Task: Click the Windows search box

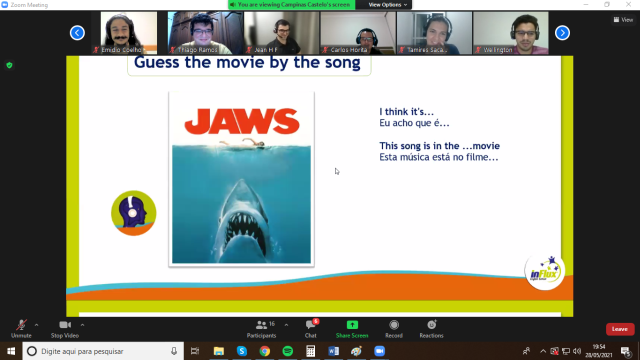Action: tap(103, 351)
